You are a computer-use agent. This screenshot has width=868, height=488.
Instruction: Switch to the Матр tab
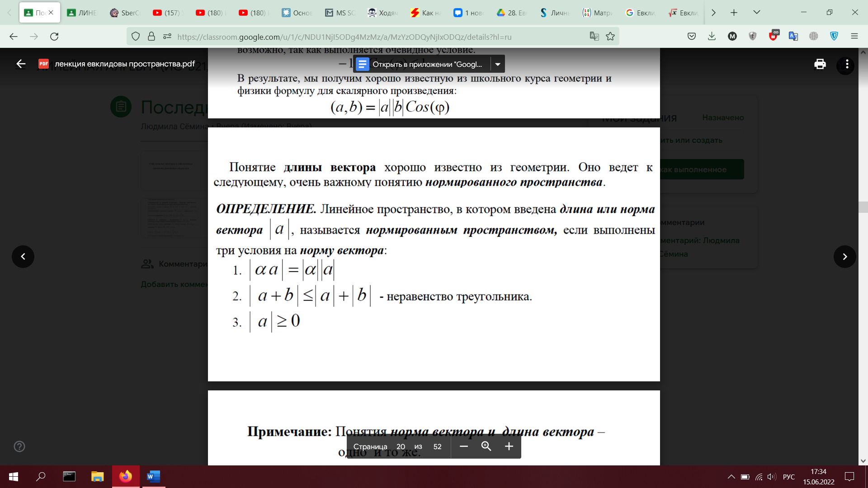click(598, 13)
